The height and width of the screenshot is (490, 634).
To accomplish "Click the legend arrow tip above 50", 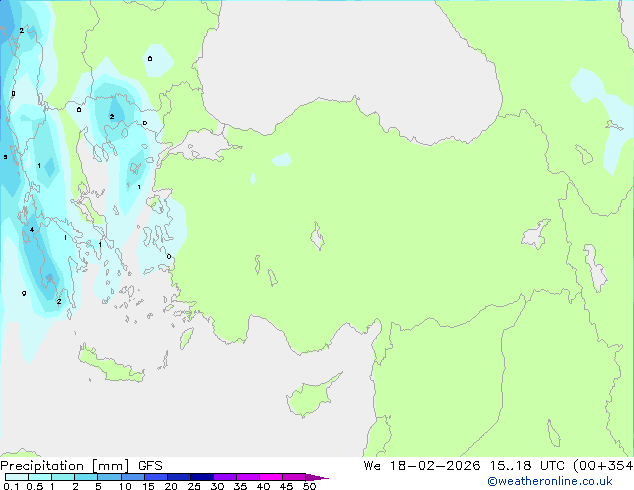I will (x=317, y=477).
